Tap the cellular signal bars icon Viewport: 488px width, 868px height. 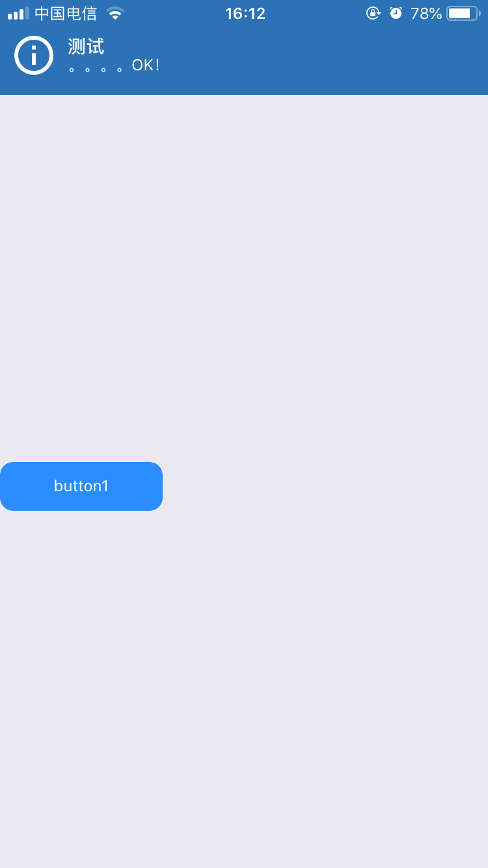click(x=18, y=13)
